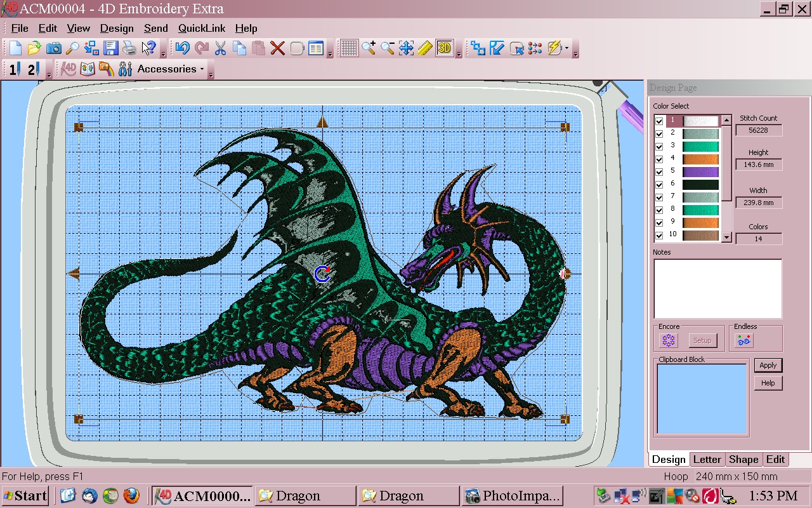Select color 5 purple thread swatch
Screen dimensions: 812x508
[x=700, y=172]
